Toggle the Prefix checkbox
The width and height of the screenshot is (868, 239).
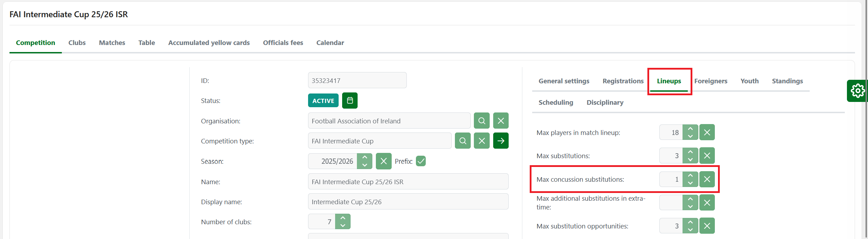click(420, 161)
